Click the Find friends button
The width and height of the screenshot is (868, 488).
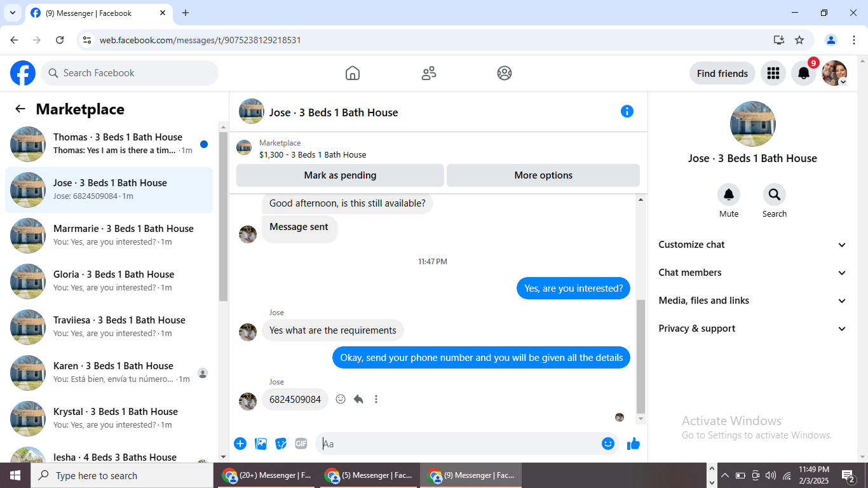(722, 73)
